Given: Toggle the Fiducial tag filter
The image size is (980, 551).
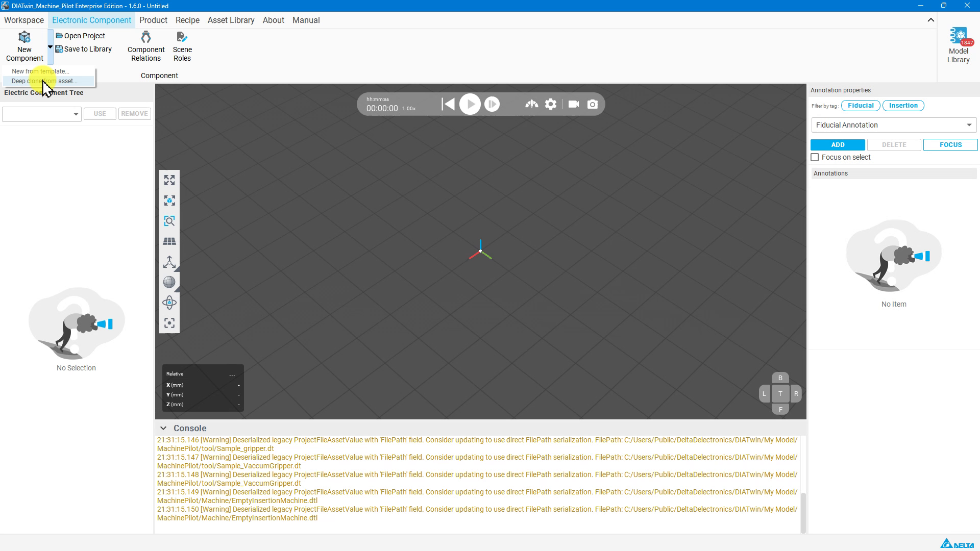Looking at the screenshot, I should click(x=861, y=106).
